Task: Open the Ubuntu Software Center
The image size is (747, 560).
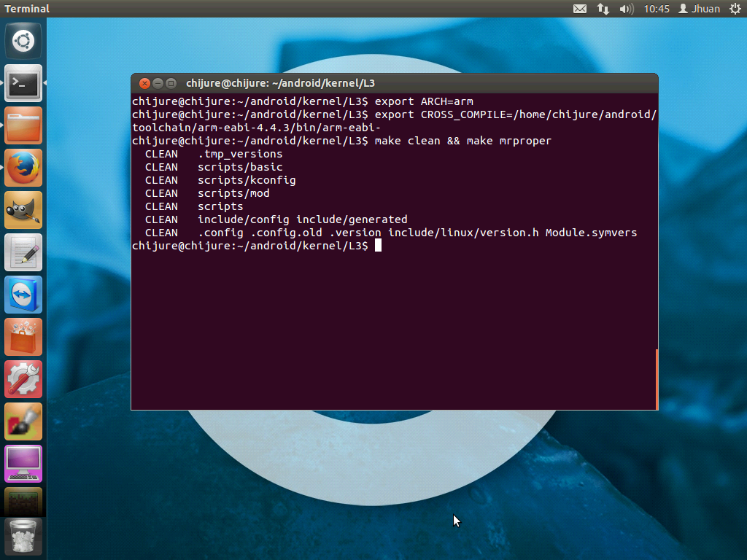Action: pos(23,337)
